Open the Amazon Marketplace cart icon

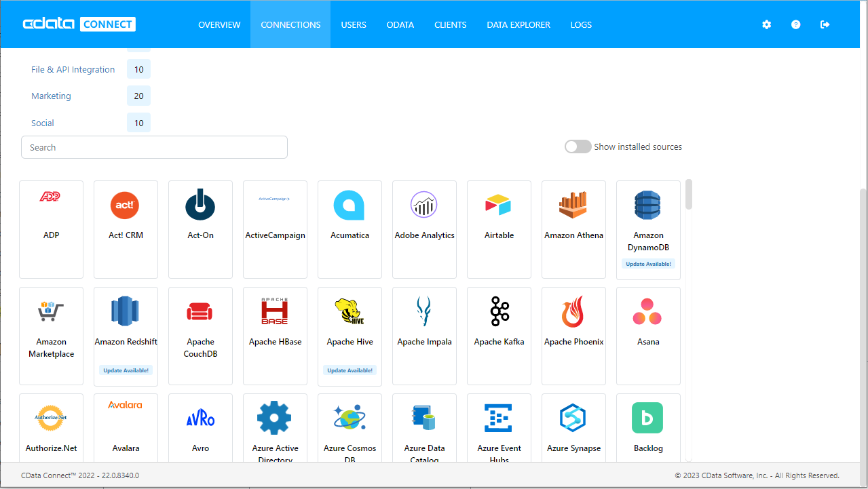[x=51, y=311]
